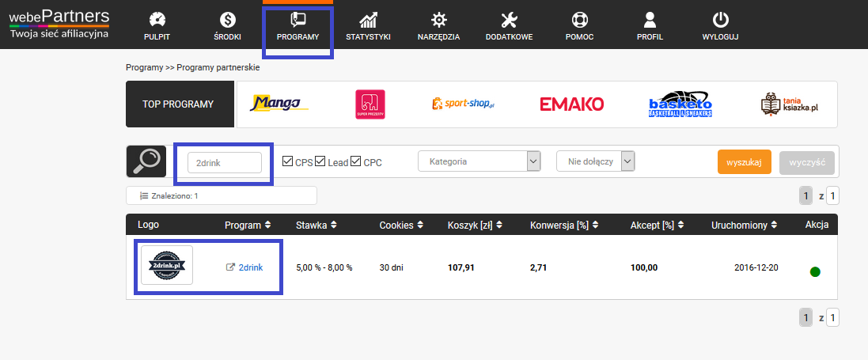This screenshot has width=868, height=360.
Task: Click the Wyloguj power icon
Action: [720, 21]
